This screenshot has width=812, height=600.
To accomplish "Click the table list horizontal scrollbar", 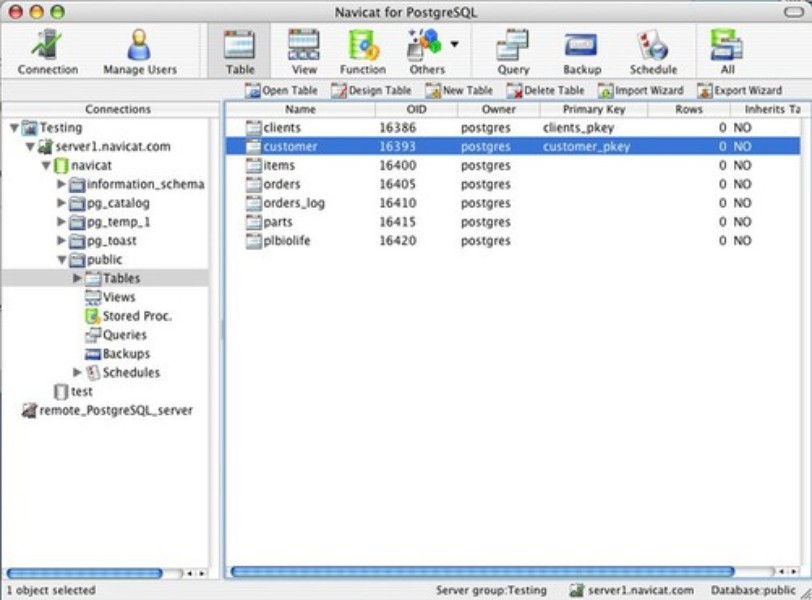I will tap(500, 572).
